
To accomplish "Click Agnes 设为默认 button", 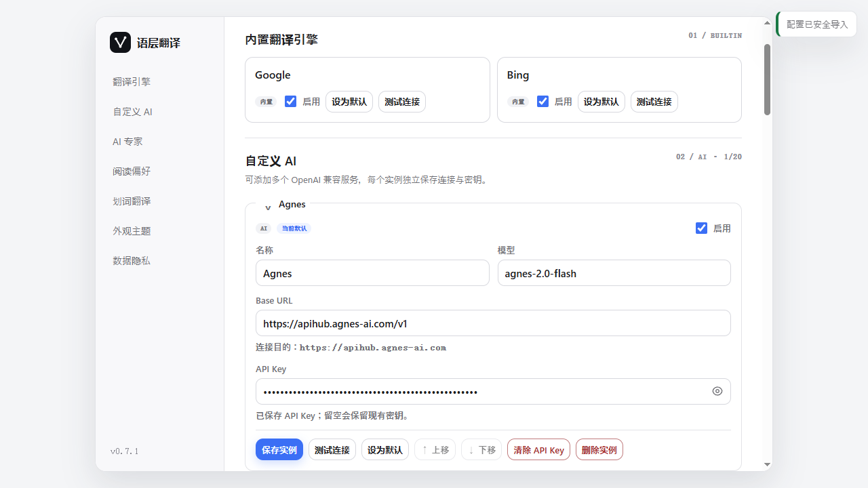I will click(x=385, y=449).
